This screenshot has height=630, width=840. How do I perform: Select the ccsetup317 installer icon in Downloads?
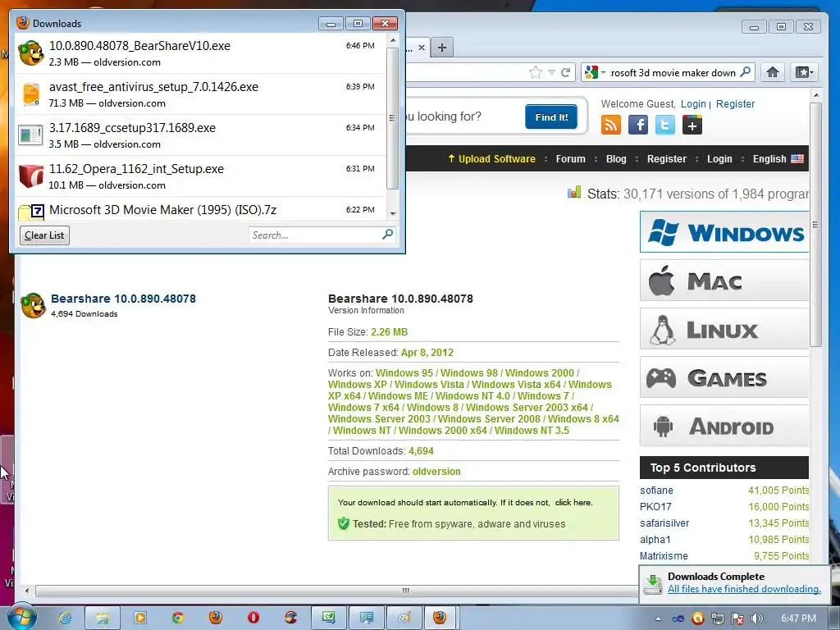coord(30,135)
